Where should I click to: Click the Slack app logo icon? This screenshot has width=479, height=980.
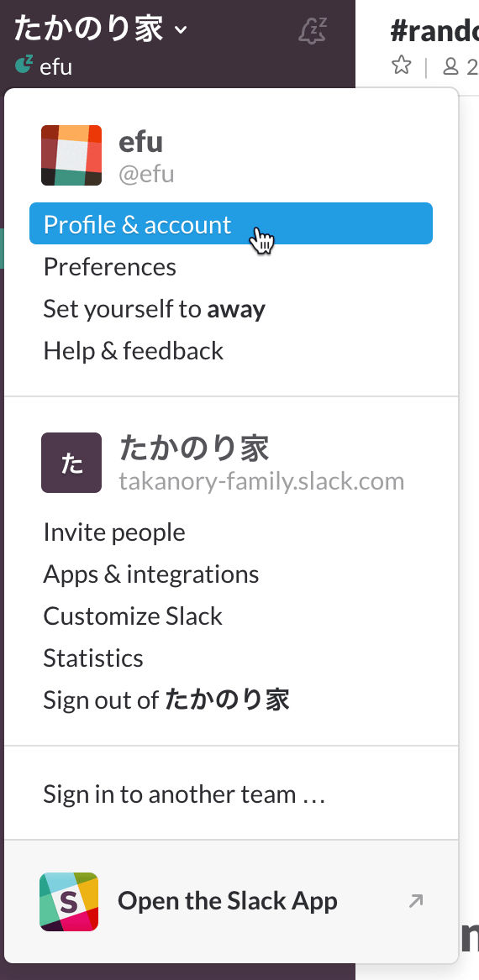click(x=69, y=902)
